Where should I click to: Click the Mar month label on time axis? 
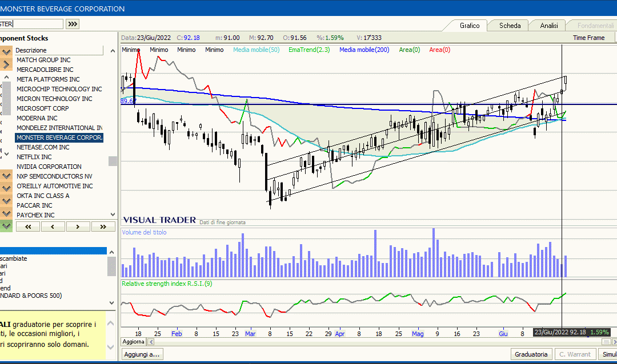250,334
